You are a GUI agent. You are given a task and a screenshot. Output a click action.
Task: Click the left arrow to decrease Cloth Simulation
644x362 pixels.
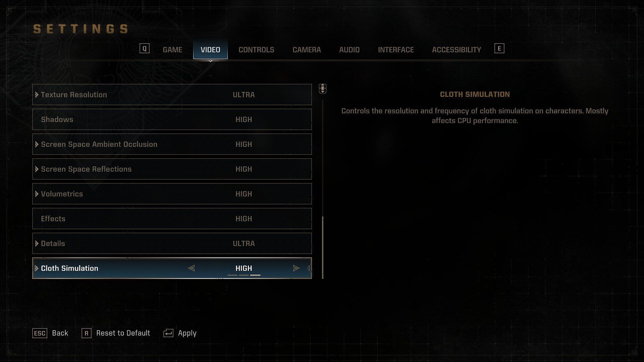point(191,268)
